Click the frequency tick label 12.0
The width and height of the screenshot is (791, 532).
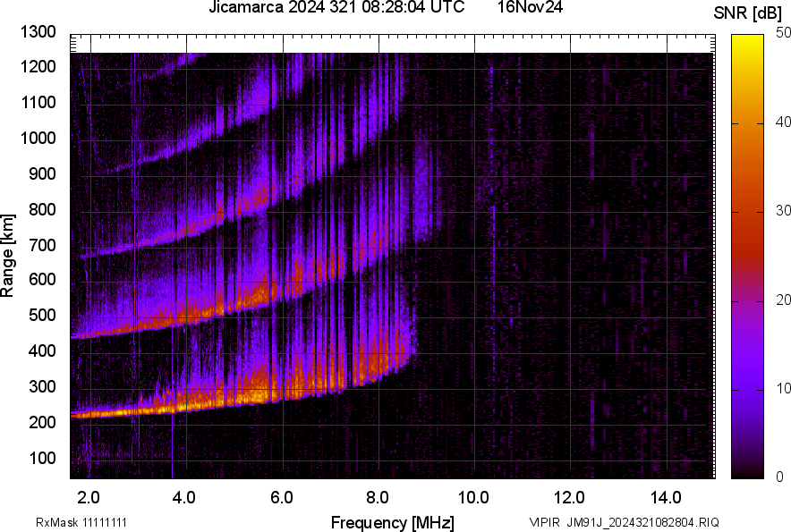click(570, 498)
